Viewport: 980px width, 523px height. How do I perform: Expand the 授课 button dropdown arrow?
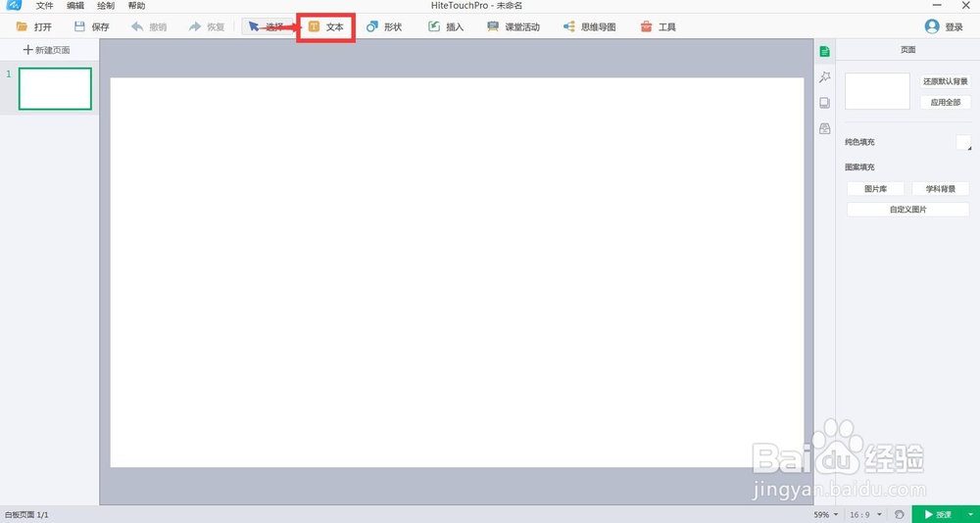(970, 515)
